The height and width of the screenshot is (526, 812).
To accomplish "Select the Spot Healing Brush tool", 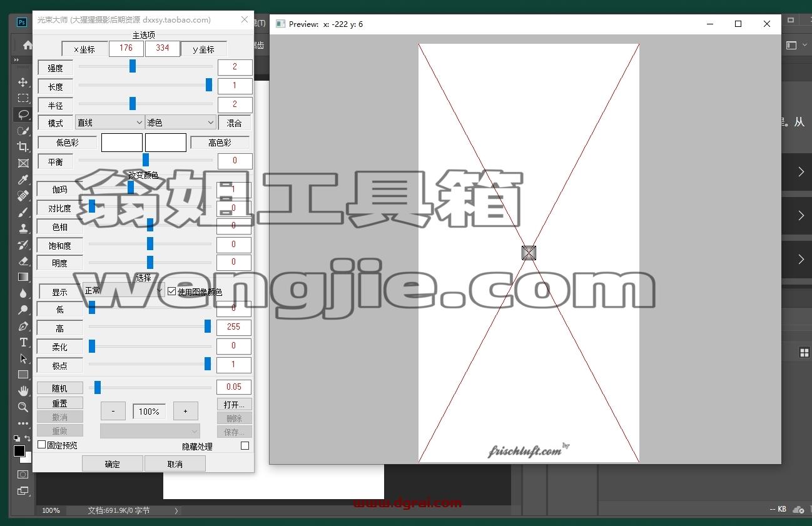I will tap(23, 196).
